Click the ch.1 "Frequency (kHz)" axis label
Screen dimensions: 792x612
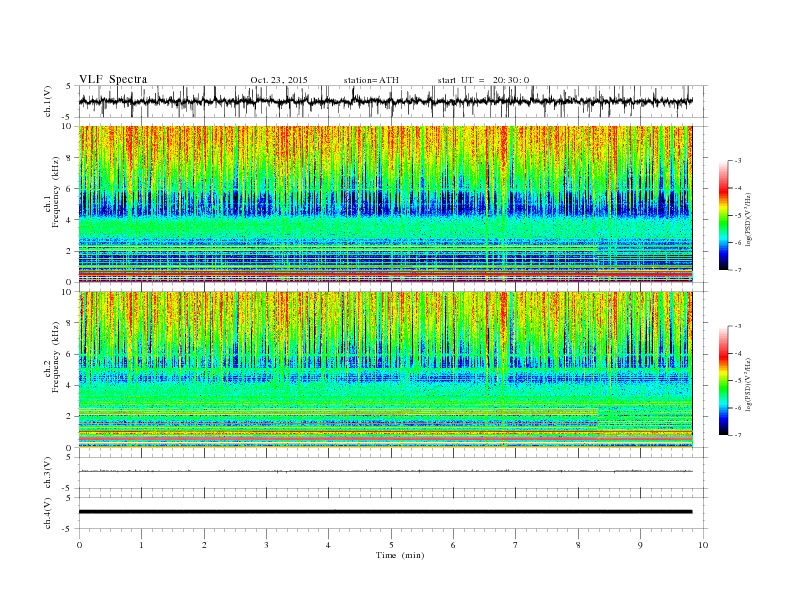56,192
